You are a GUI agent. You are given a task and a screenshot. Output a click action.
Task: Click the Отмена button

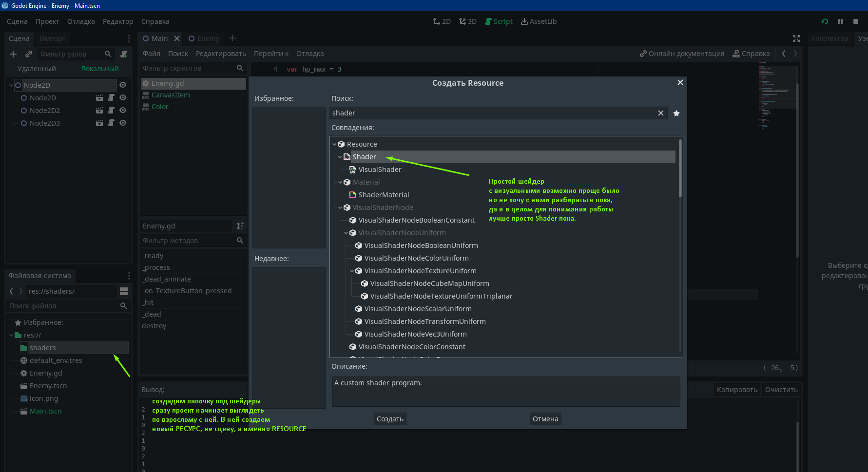point(545,419)
